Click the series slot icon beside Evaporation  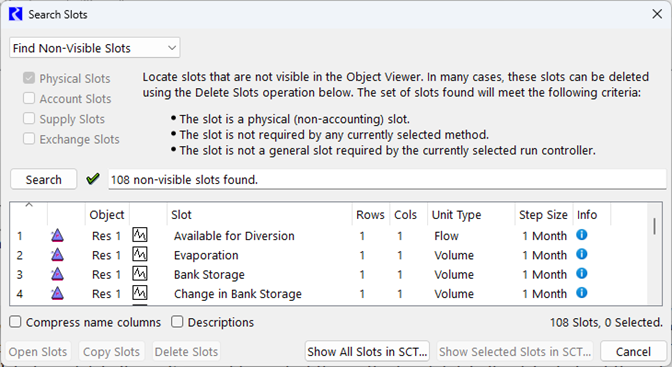coord(140,254)
